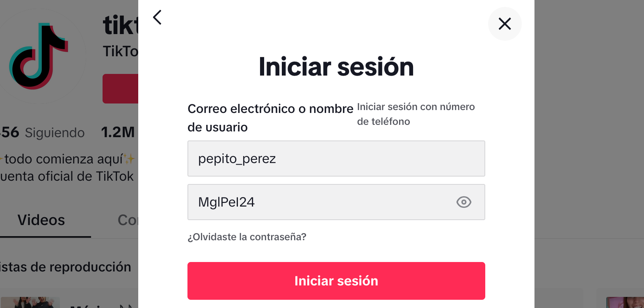Click the 'Listas de reproducción' section heading
The height and width of the screenshot is (308, 644).
pos(66,267)
